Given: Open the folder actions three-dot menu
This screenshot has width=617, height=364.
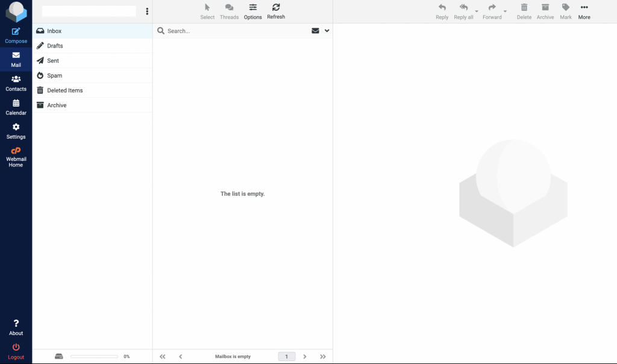Looking at the screenshot, I should click(x=147, y=11).
